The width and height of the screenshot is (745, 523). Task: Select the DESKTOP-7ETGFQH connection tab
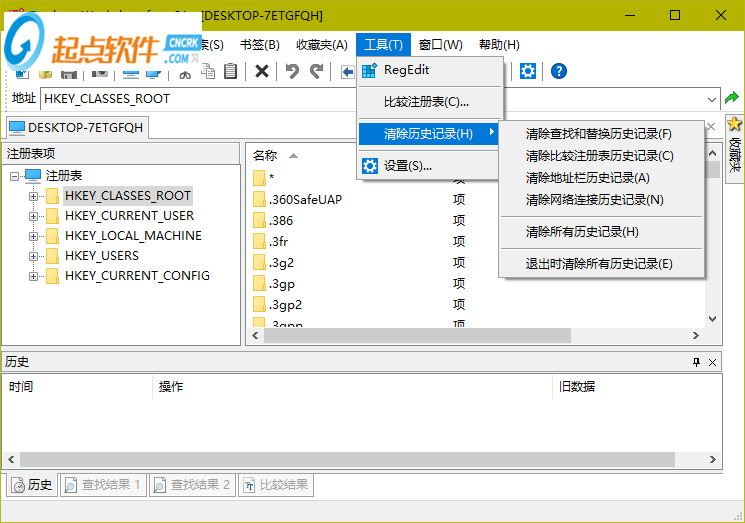tap(77, 127)
